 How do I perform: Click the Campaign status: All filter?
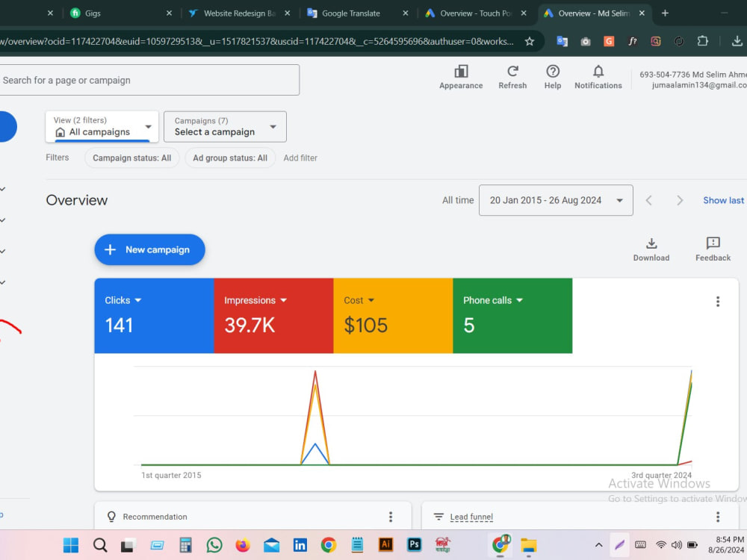click(131, 158)
